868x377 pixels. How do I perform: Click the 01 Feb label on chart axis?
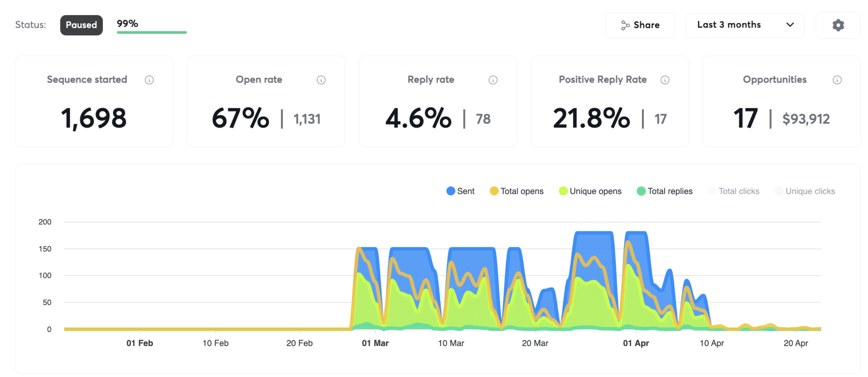pyautogui.click(x=140, y=343)
